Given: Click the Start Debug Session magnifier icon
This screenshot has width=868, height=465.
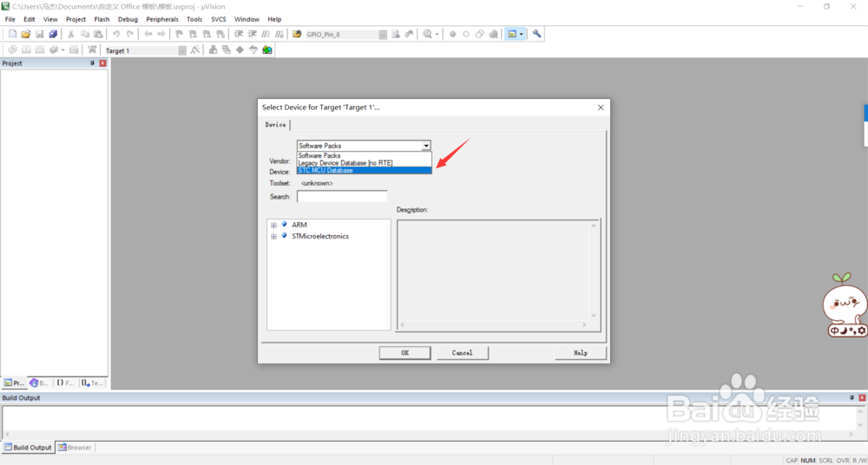Looking at the screenshot, I should [427, 35].
